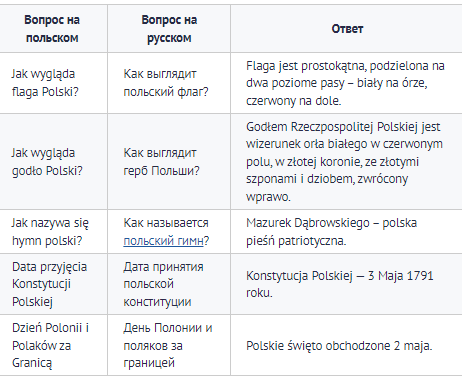Select the Polskie święto obchodzone 2 maja answer
Image resolution: width=462 pixels, height=376 pixels.
click(x=339, y=346)
